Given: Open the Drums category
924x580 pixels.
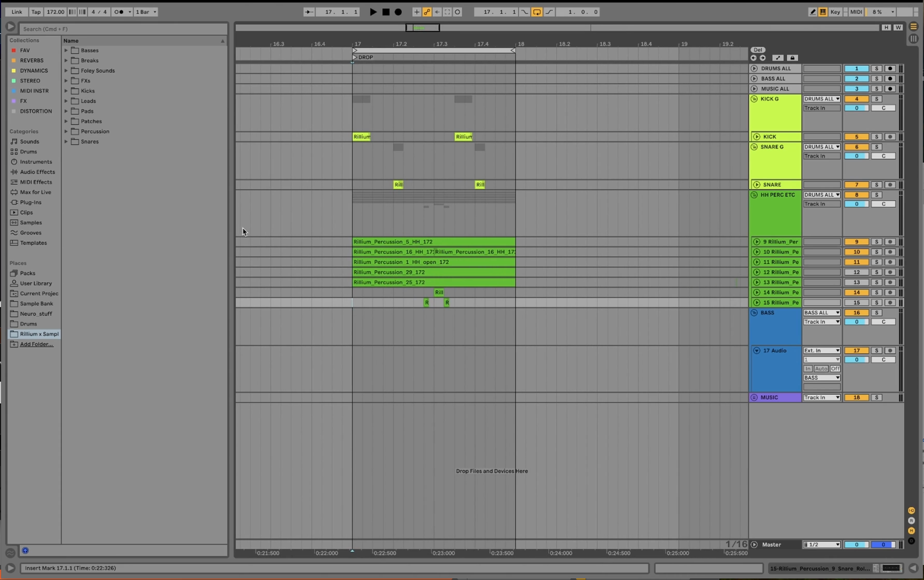Looking at the screenshot, I should pyautogui.click(x=29, y=152).
